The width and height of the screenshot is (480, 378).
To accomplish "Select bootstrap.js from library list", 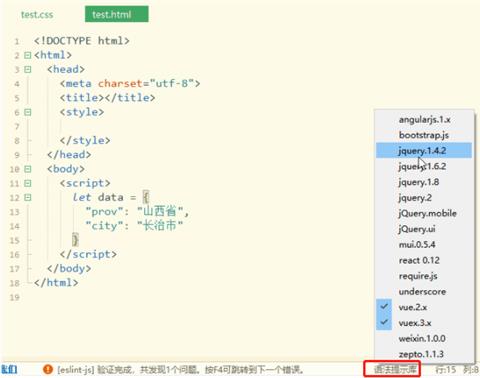I will point(424,135).
